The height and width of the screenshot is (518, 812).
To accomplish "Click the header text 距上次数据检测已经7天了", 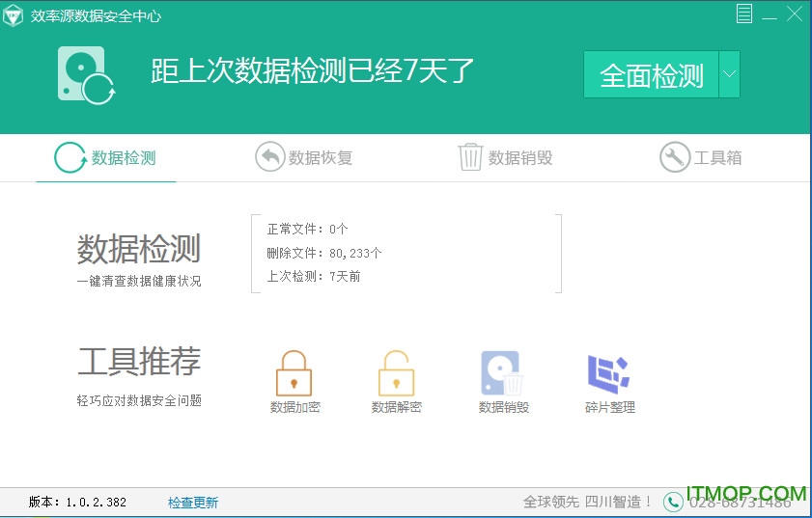I will click(x=312, y=70).
